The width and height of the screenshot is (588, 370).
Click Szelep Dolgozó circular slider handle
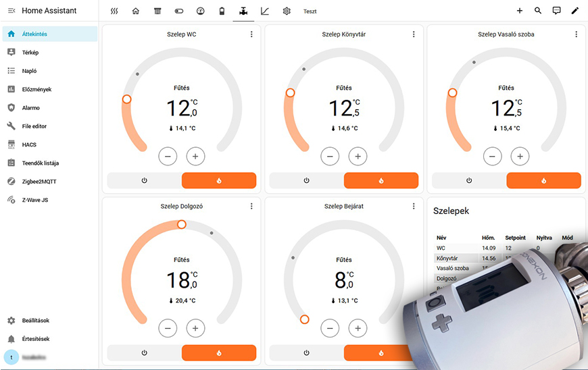(x=181, y=224)
